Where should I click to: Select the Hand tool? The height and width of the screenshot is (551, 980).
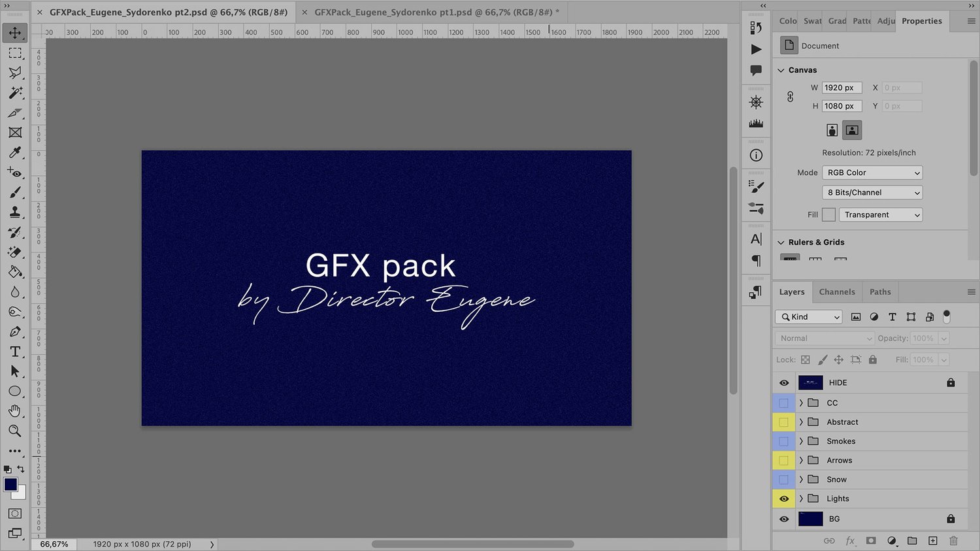(x=15, y=411)
